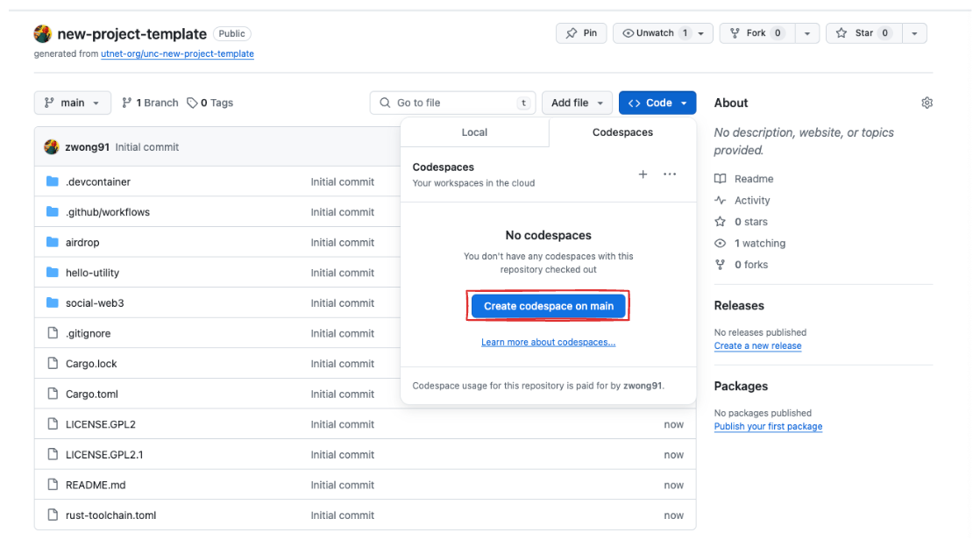Click the Cargo.toml file icon
Image resolution: width=980 pixels, height=547 pixels.
53,394
